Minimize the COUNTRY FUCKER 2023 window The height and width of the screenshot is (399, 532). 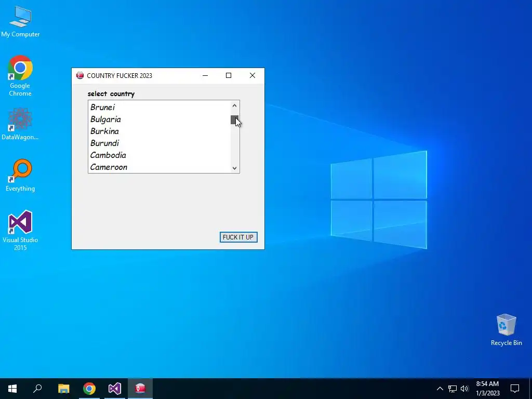click(205, 75)
